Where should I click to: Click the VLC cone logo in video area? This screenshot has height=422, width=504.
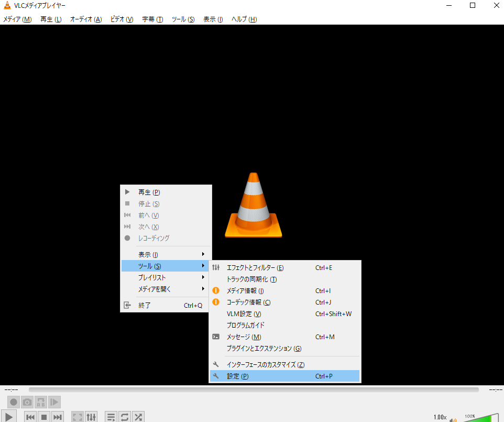[x=253, y=205]
